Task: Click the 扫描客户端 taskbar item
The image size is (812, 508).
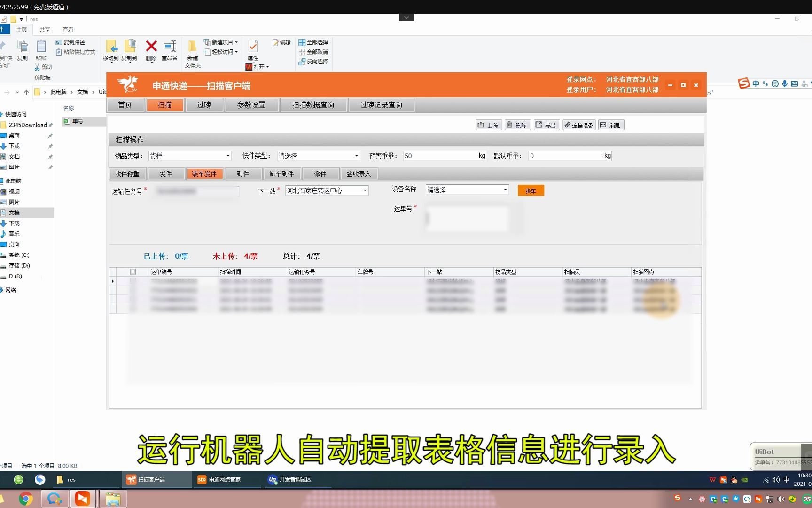Action: click(x=157, y=480)
